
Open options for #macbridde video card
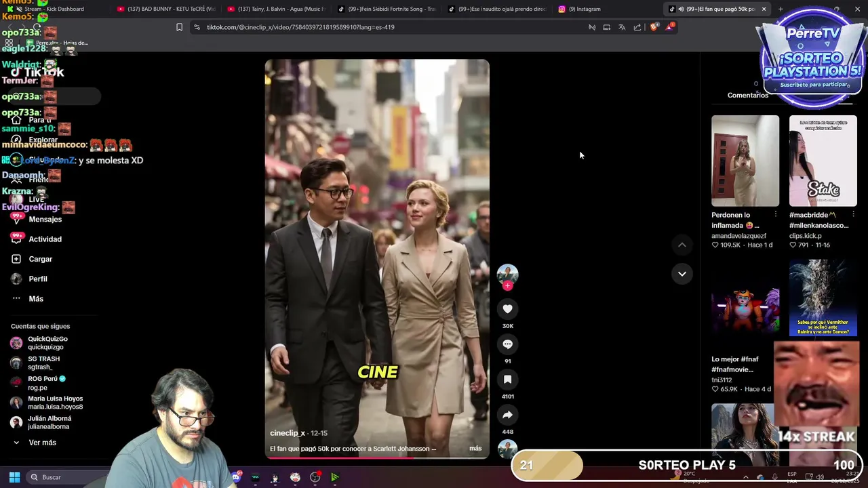(x=853, y=214)
